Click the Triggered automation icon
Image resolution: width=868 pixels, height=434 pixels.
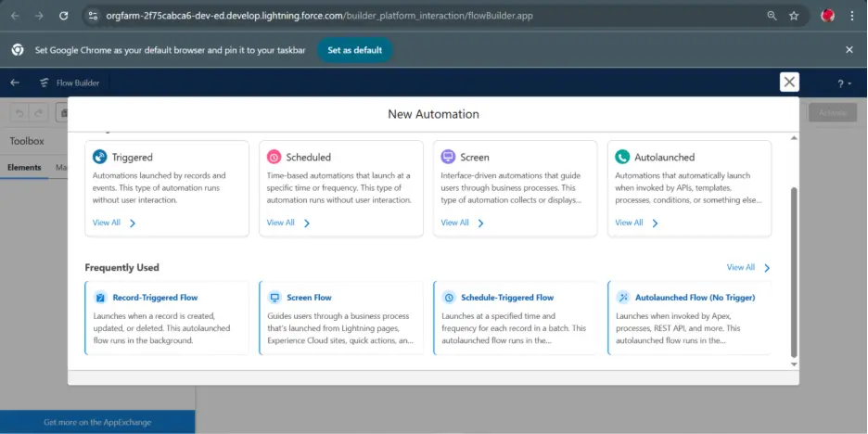[100, 157]
